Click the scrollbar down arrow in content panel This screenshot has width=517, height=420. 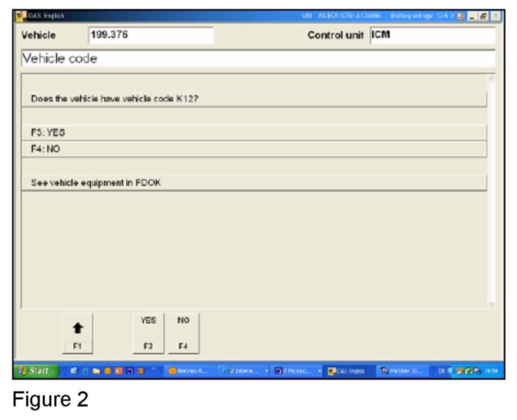pos(491,304)
